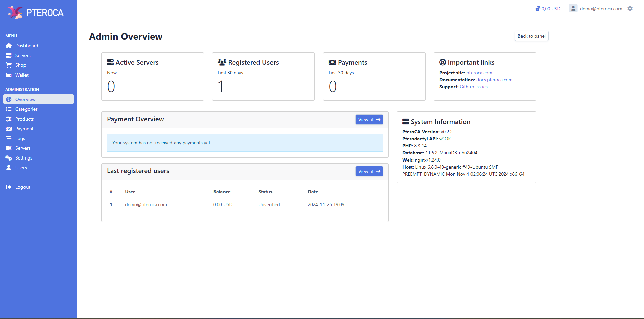Select Logs in administration menu
The image size is (644, 319).
20,138
